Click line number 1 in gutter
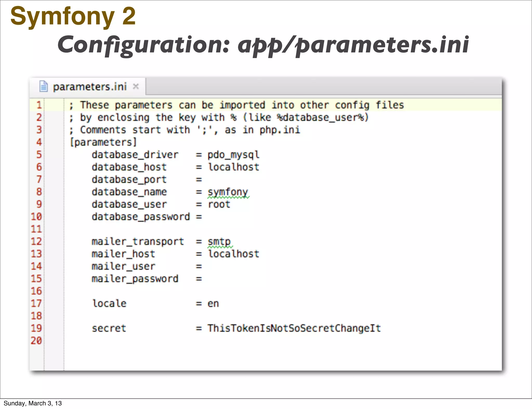Viewport: 532px width, 409px height. click(39, 105)
